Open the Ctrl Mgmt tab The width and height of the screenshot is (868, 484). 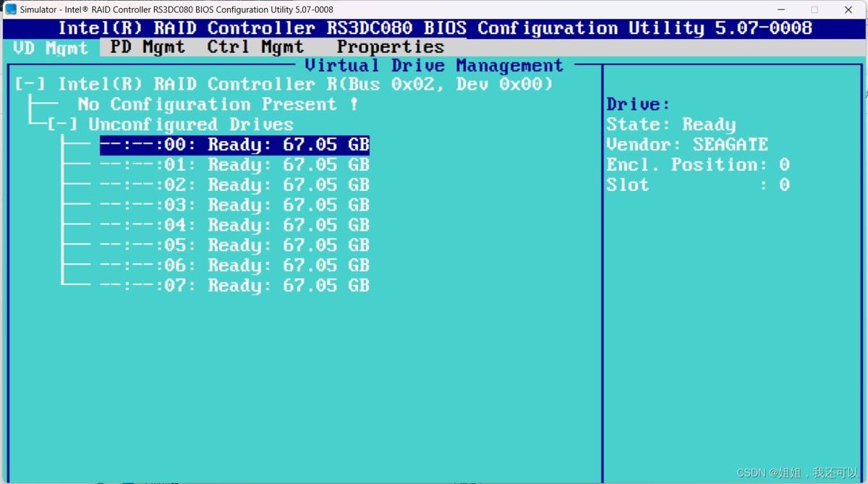255,48
